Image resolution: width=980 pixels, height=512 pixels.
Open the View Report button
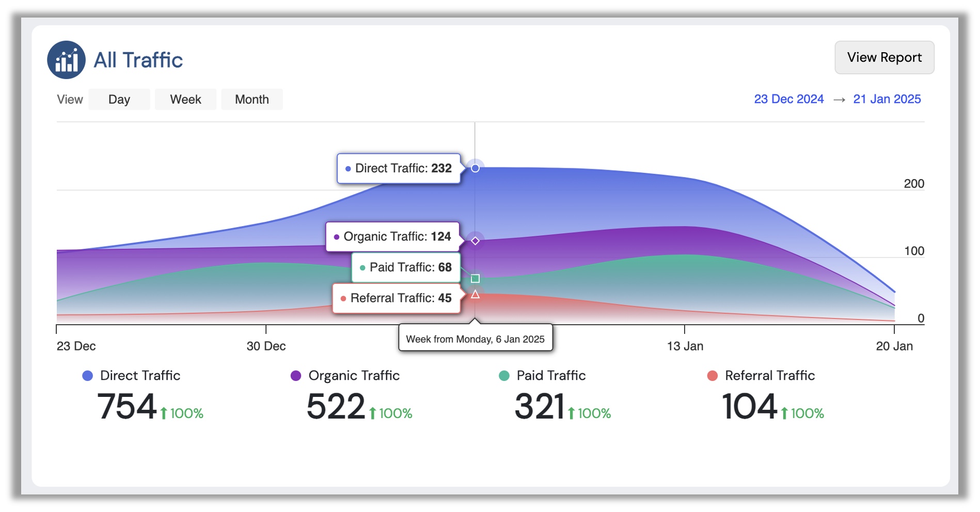[x=884, y=57]
